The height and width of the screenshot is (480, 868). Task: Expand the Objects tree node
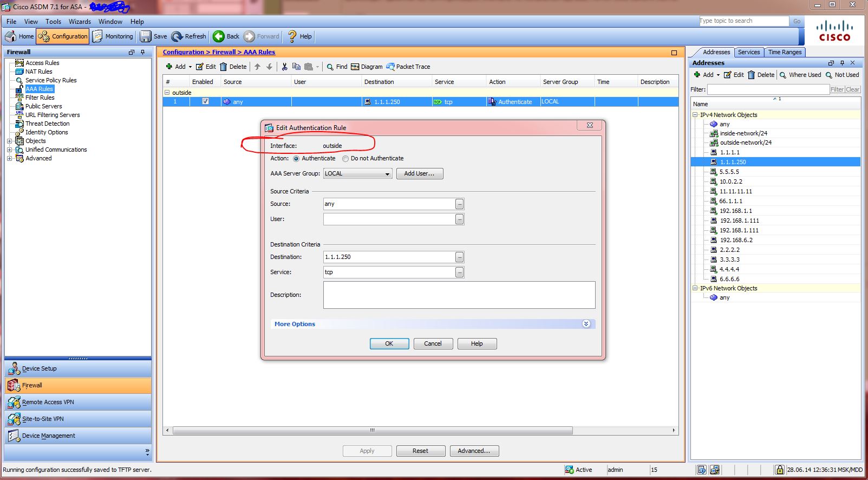click(x=9, y=141)
